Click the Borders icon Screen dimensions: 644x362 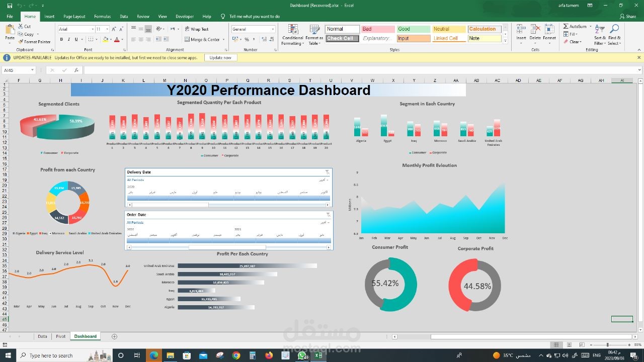tap(91, 39)
